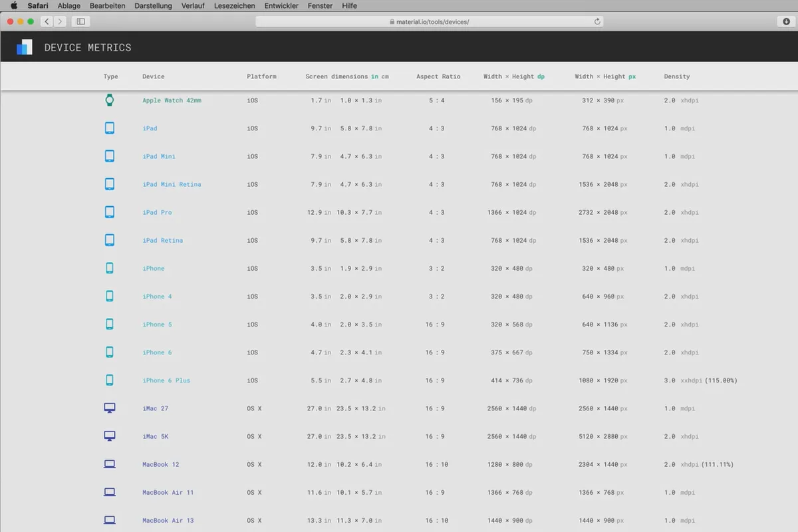
Task: Click the Apple Watch 42mm watch icon
Action: click(110, 100)
